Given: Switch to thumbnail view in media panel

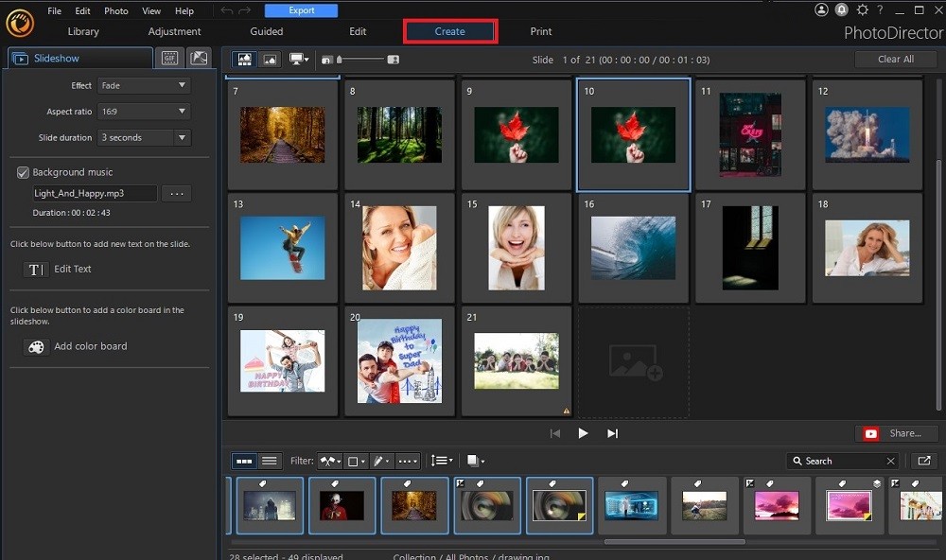Looking at the screenshot, I should click(244, 461).
